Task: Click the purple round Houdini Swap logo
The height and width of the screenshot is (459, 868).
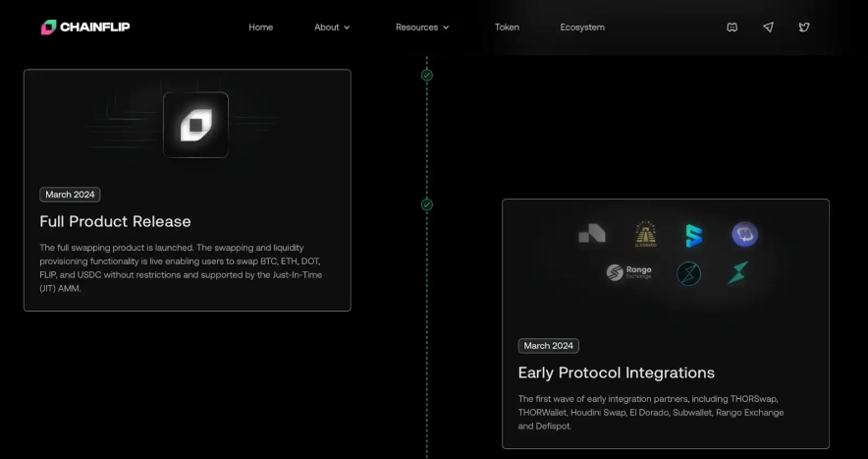Action: coord(744,234)
